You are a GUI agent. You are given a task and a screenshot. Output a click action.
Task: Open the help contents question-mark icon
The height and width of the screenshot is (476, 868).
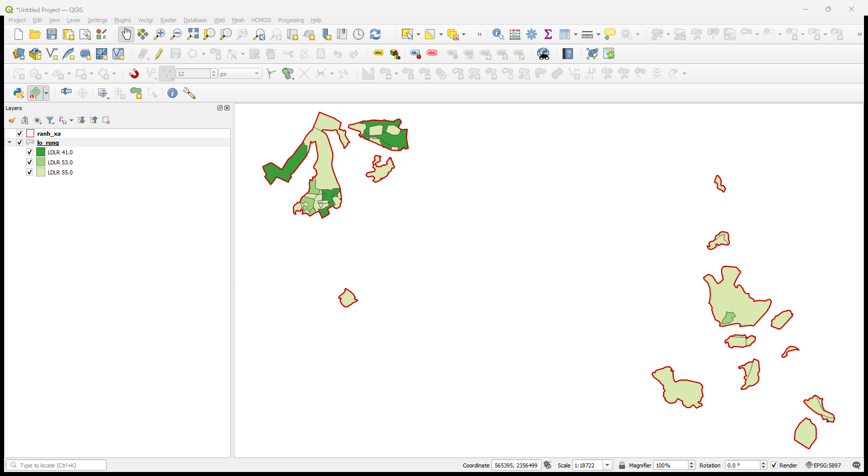click(x=568, y=54)
